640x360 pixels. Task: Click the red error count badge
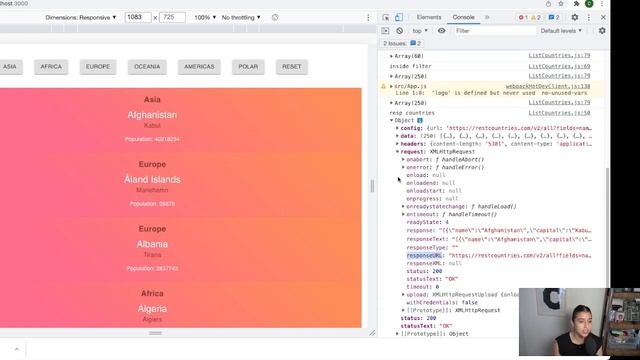tap(523, 18)
